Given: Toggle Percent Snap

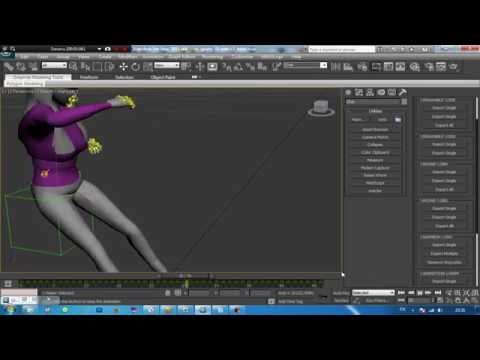Looking at the screenshot, I should (250, 67).
